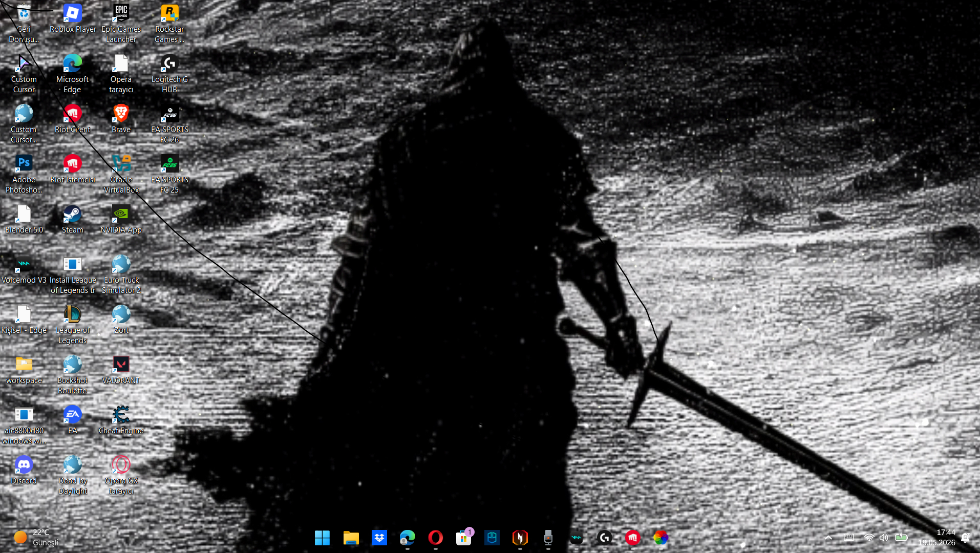Open Wi-Fi network settings in system tray
The image size is (980, 553).
[869, 538]
